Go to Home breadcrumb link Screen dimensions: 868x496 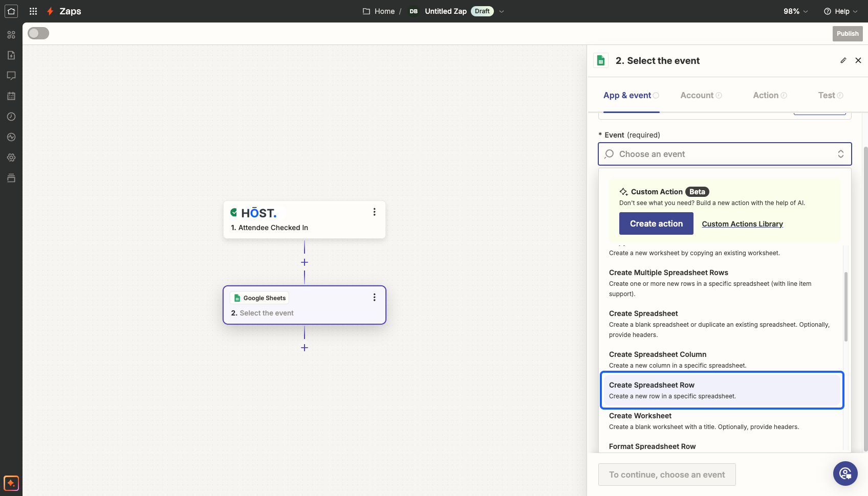click(384, 11)
